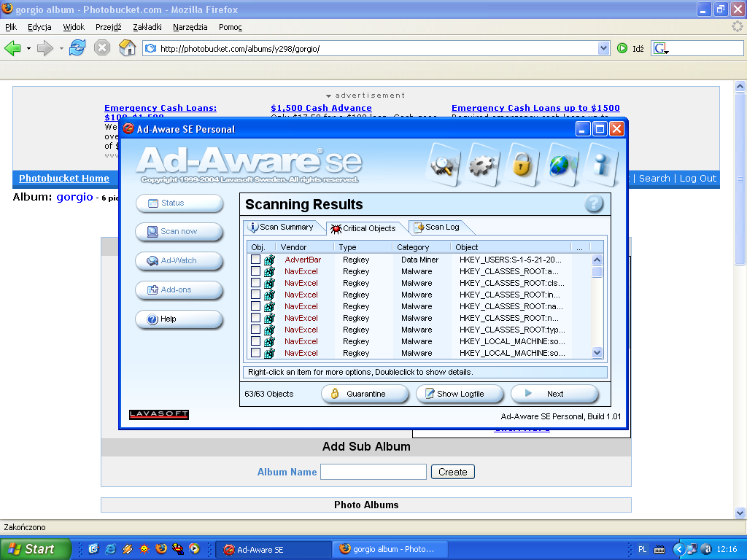Click the Firefox stop button
747x560 pixels.
pyautogui.click(x=102, y=47)
